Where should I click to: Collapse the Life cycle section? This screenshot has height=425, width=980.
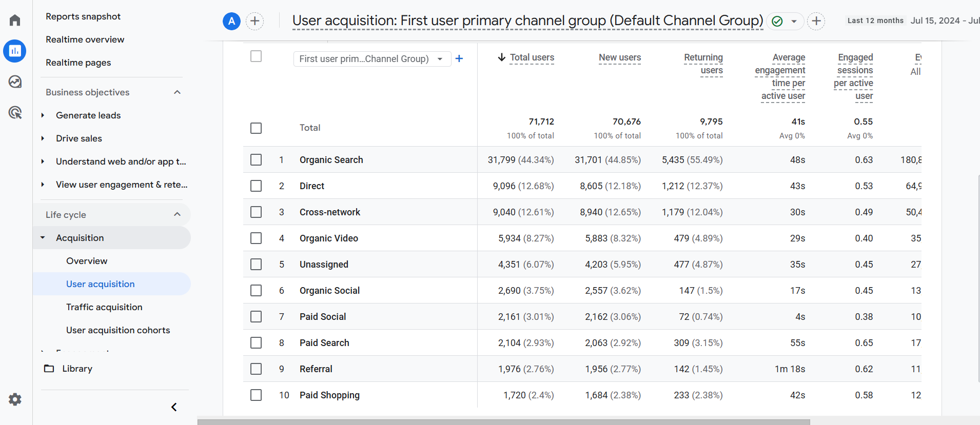[x=178, y=214]
